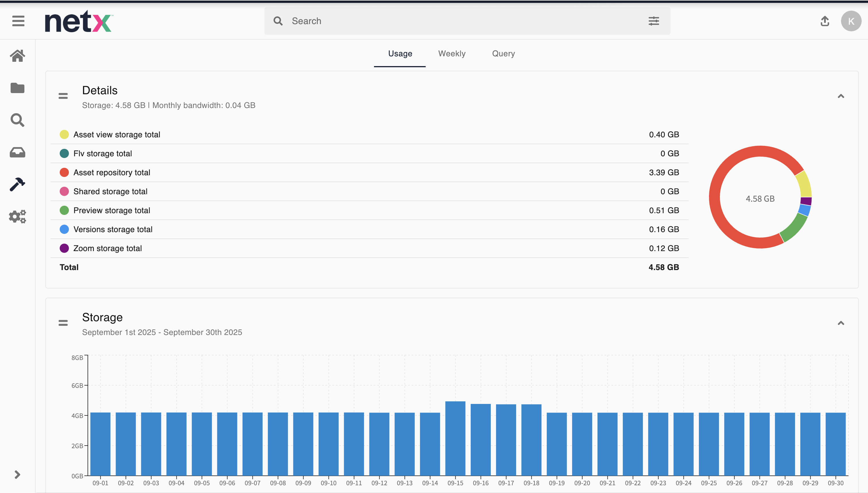Collapse the Storage panel chevron
The height and width of the screenshot is (493, 868).
(841, 323)
